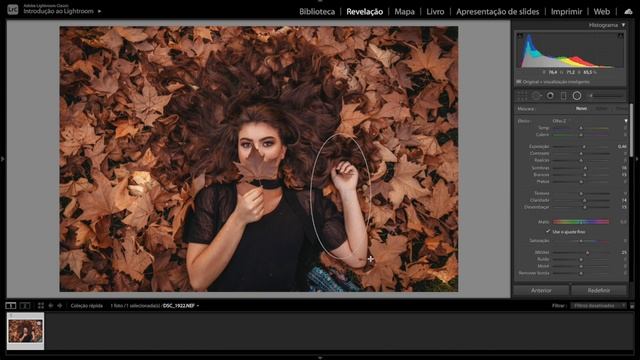Open the Filtro dropdown
The image size is (640, 360).
(598, 305)
